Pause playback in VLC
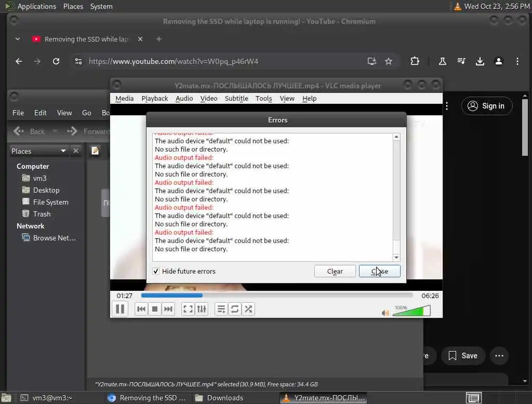This screenshot has width=532, height=404. coord(120,309)
